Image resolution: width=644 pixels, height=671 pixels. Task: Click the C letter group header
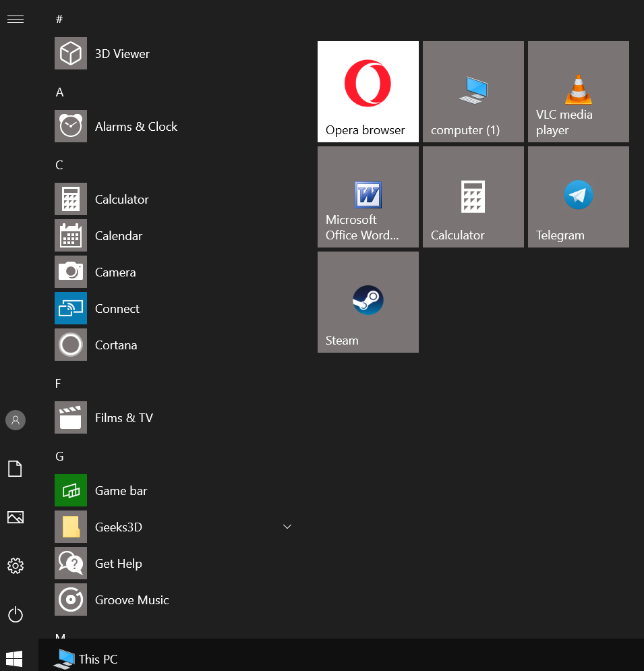pos(59,165)
